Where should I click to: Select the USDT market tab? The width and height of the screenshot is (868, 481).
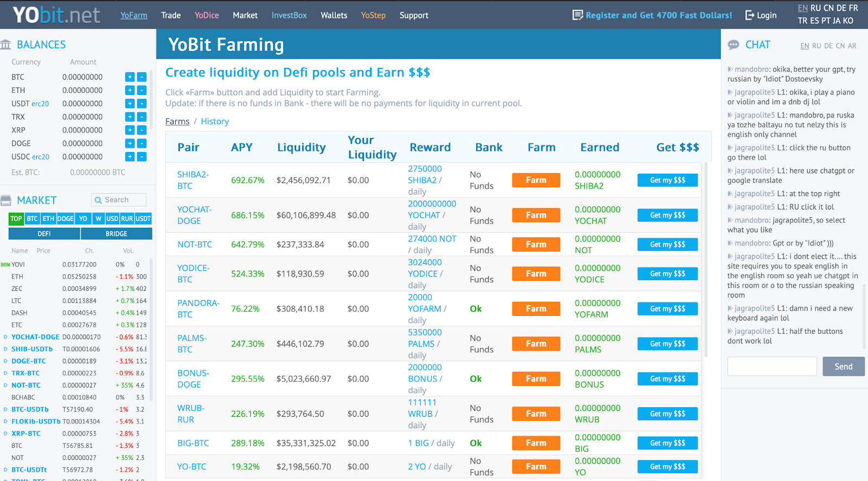(x=143, y=219)
